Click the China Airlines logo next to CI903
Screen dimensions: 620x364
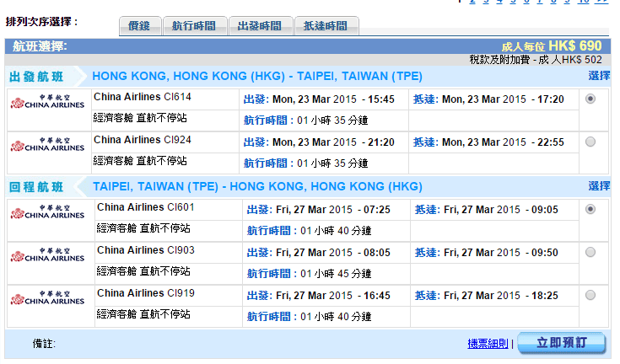[47, 255]
